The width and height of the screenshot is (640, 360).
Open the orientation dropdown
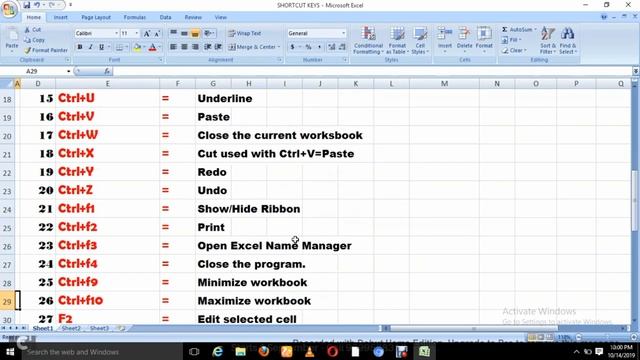tap(209, 33)
